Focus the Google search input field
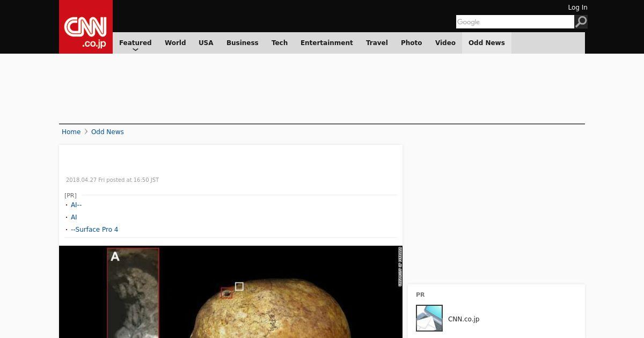This screenshot has height=338, width=644. 515,22
